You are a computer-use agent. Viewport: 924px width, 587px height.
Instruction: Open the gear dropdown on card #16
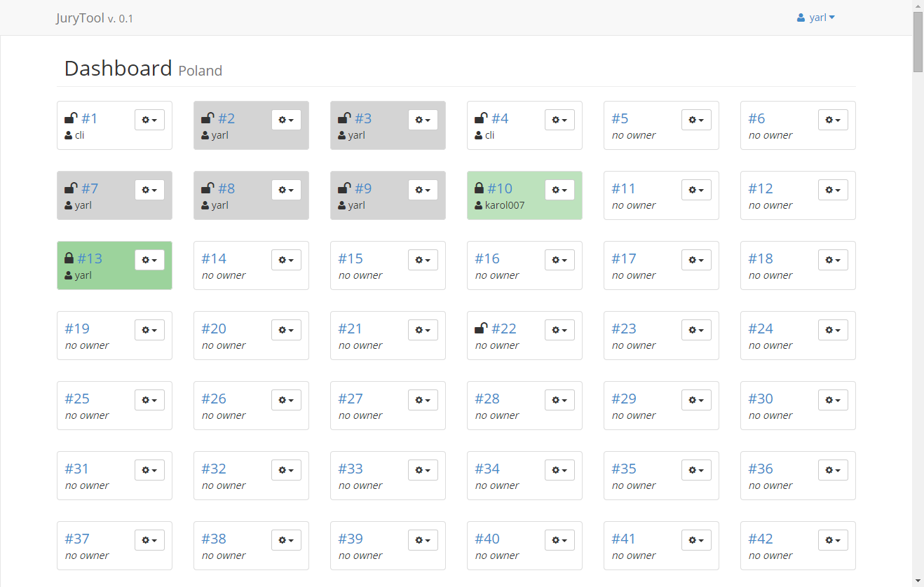coord(559,260)
